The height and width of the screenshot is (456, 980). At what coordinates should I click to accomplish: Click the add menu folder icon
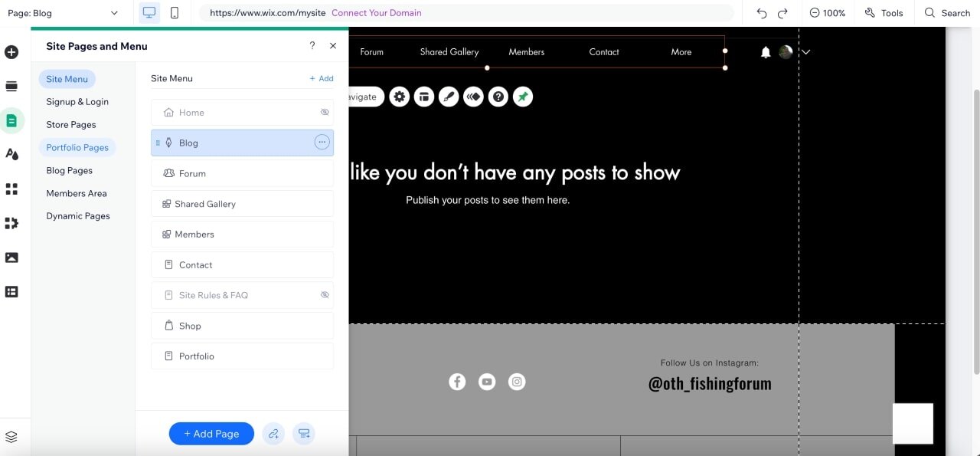[x=304, y=434]
